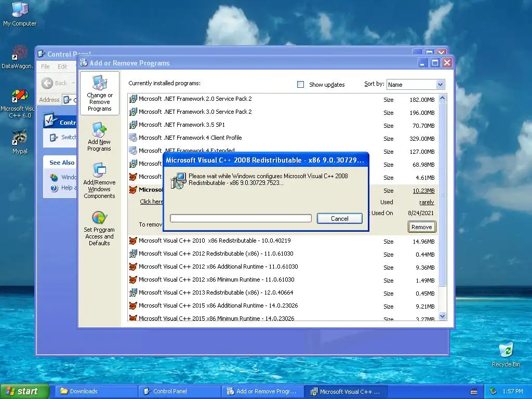Select Add New Programs sidebar icon
532x399 pixels.
(x=99, y=137)
